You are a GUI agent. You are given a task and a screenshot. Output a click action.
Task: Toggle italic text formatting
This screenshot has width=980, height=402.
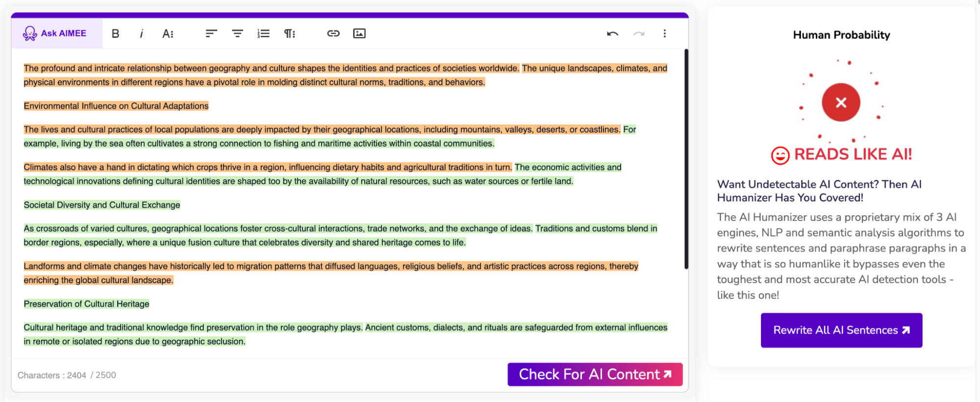(x=142, y=33)
